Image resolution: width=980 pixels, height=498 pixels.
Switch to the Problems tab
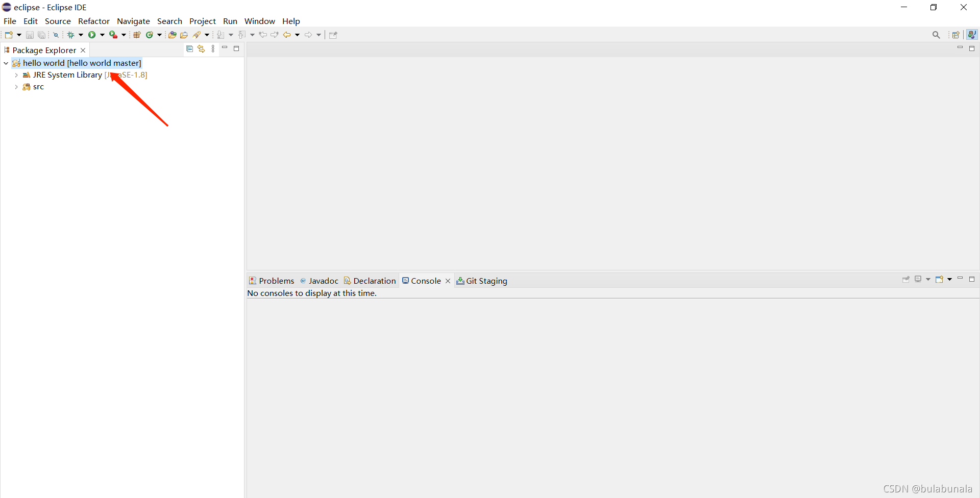(x=272, y=281)
